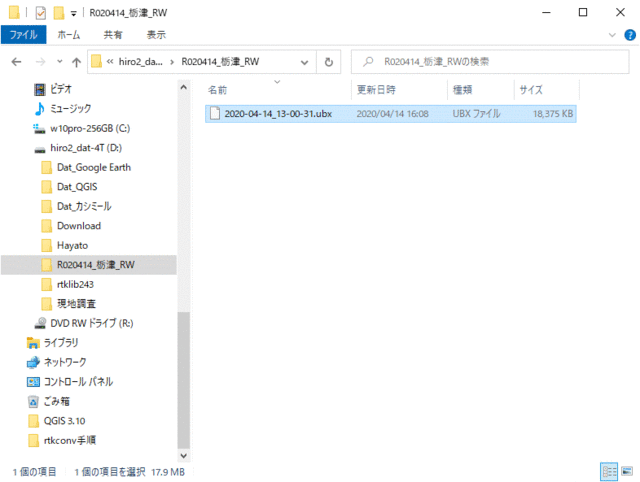
Task: Click the properties quick access icon
Action: click(40, 13)
